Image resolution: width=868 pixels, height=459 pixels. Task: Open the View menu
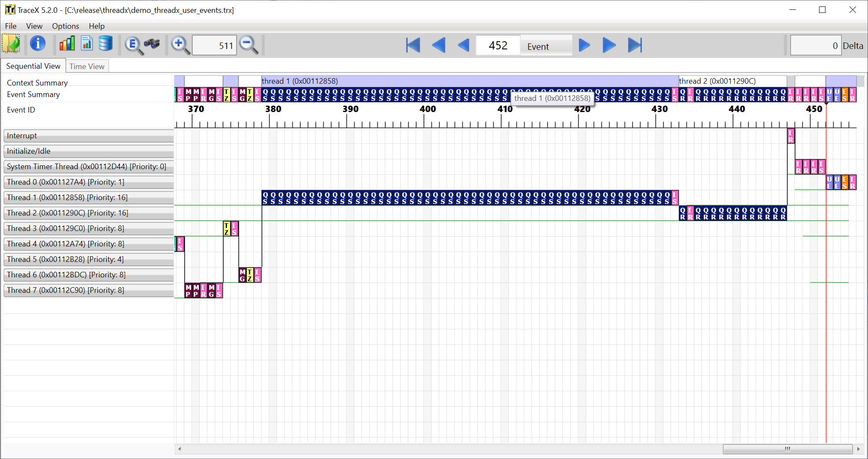34,26
